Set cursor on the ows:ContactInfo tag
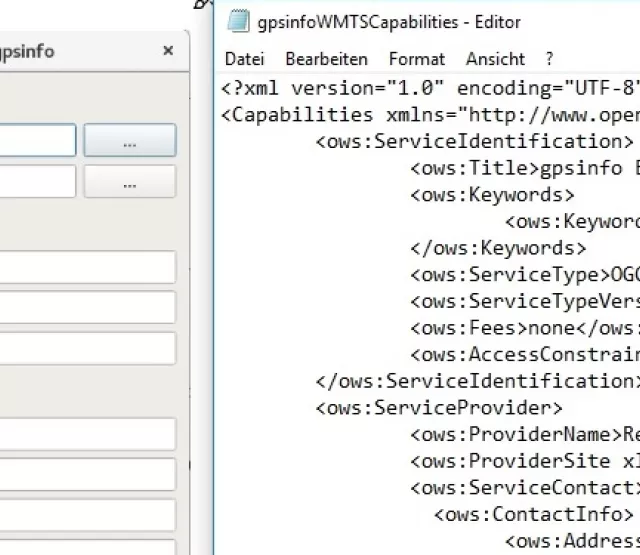 (533, 514)
